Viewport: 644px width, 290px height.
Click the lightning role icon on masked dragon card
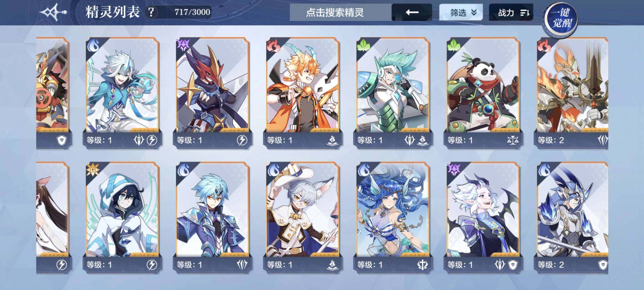[242, 140]
